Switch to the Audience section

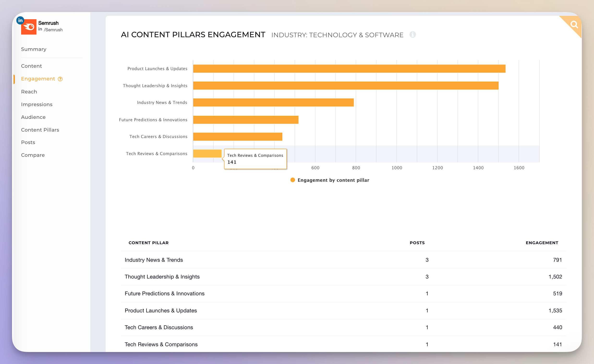(x=33, y=117)
